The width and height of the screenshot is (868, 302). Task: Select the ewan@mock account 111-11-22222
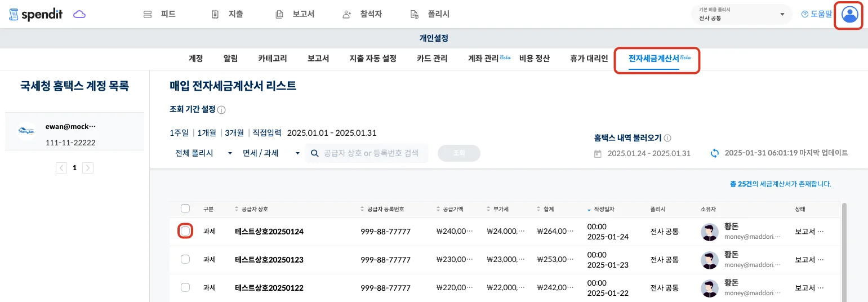[74, 131]
